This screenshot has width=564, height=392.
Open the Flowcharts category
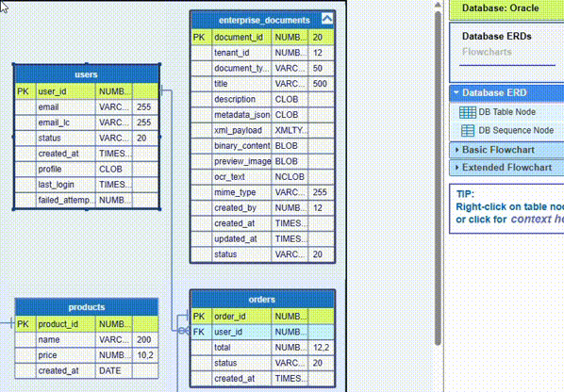(x=487, y=52)
